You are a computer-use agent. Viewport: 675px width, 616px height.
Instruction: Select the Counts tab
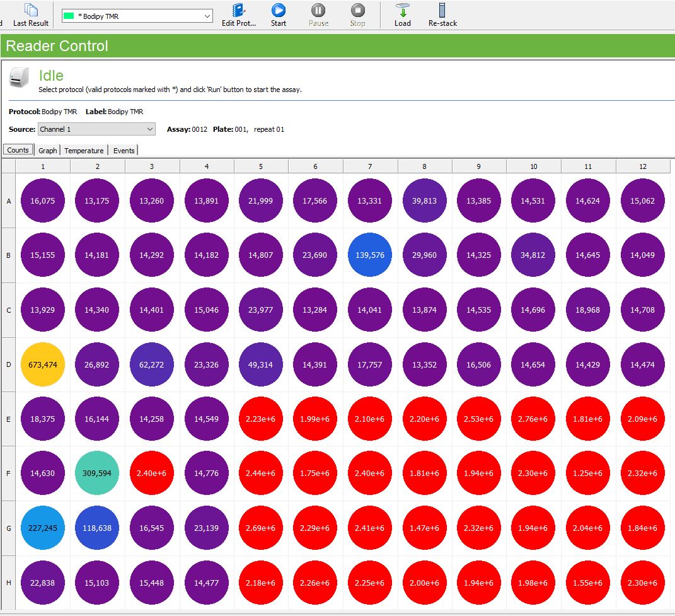pos(18,150)
